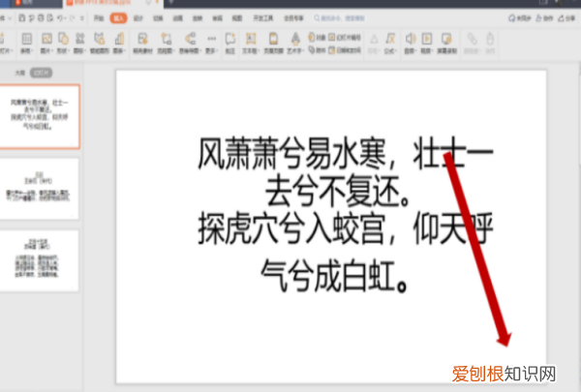Open the 图表 chart dropdown
This screenshot has height=392, width=581.
tap(119, 44)
